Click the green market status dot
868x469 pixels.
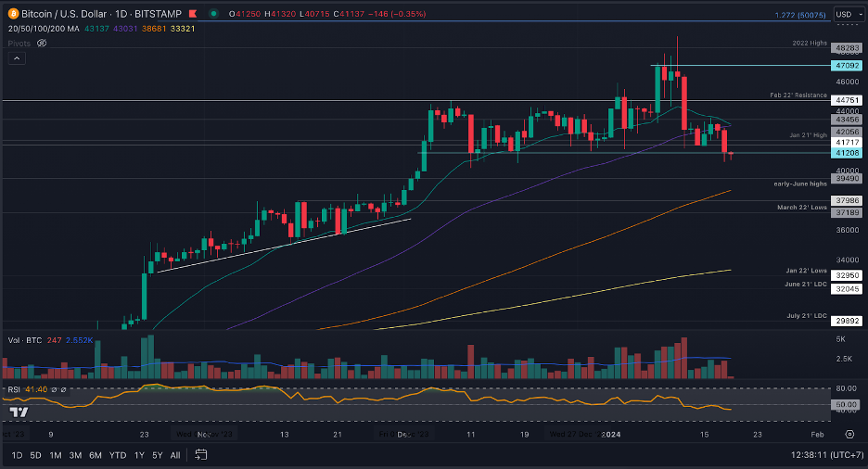coord(213,13)
